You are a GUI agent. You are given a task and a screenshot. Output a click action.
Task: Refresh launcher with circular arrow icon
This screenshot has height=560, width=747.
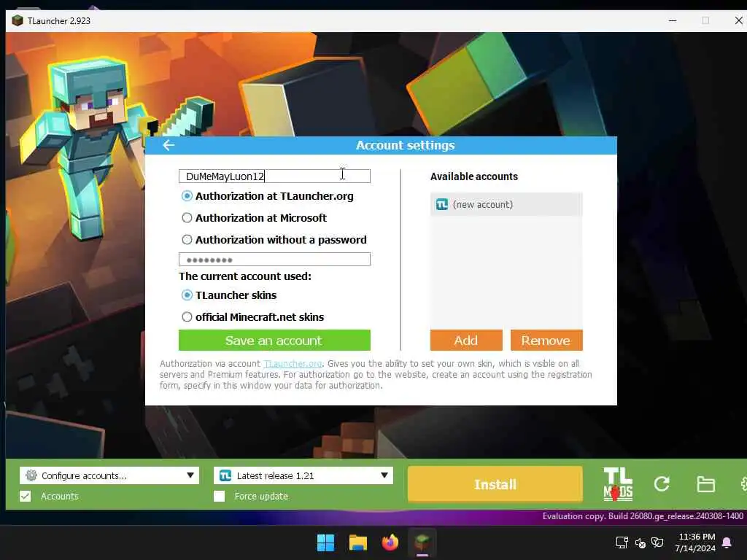point(661,484)
